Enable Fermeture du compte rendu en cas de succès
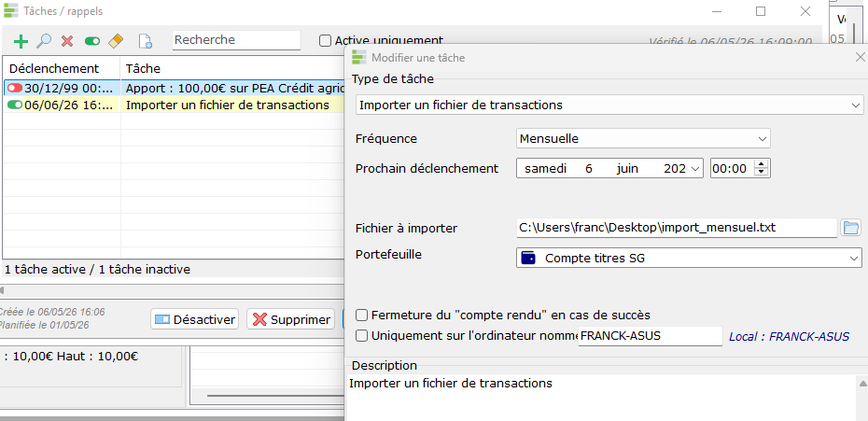 361,316
